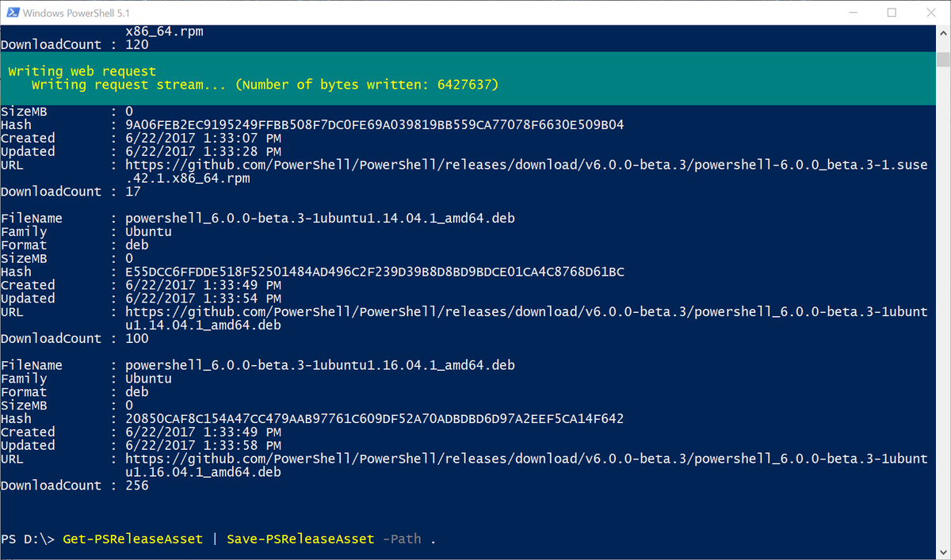
Task: Click the 'Updated' value 6/22/2017 1:33:28 PM
Action: coord(204,151)
